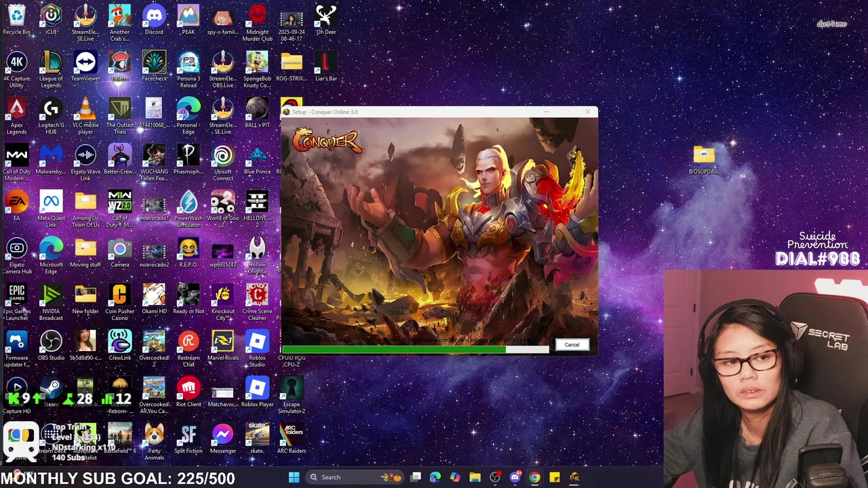Select the Roblox Studio desktop icon
Viewport: 868px width, 488px height.
click(x=257, y=348)
